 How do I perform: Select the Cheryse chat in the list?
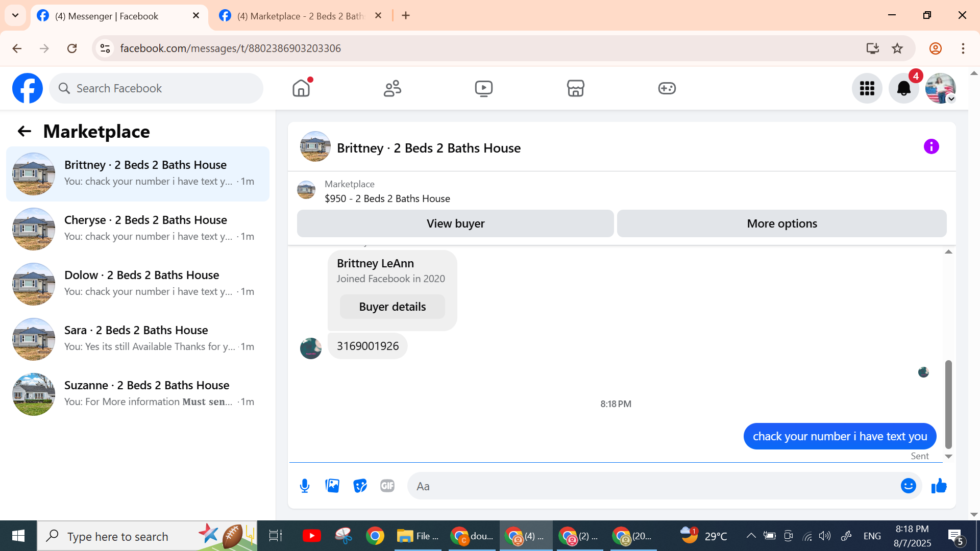click(x=138, y=229)
